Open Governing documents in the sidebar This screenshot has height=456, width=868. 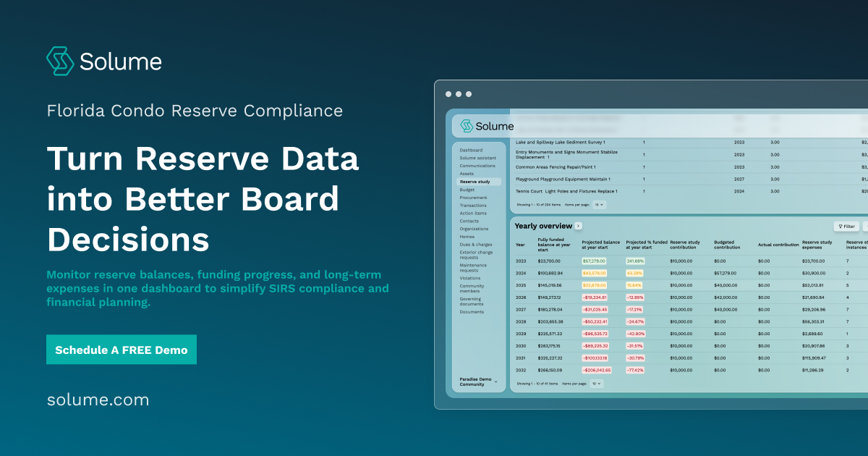click(x=473, y=301)
